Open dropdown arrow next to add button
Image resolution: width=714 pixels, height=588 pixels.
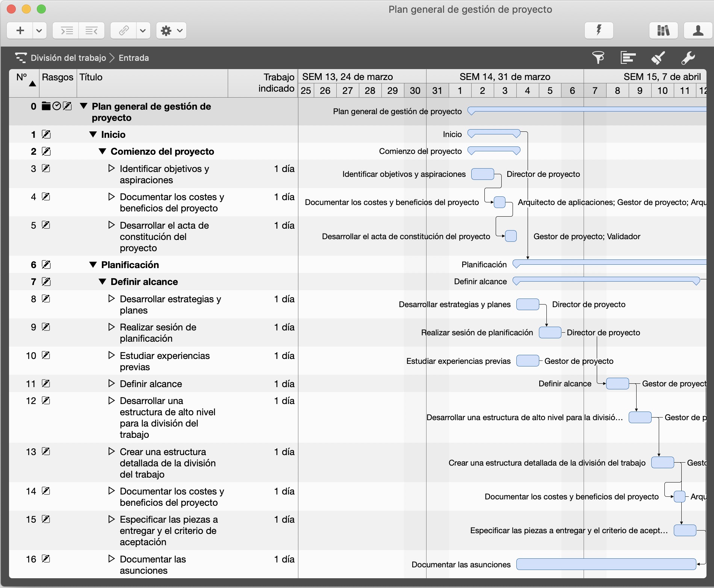[39, 30]
